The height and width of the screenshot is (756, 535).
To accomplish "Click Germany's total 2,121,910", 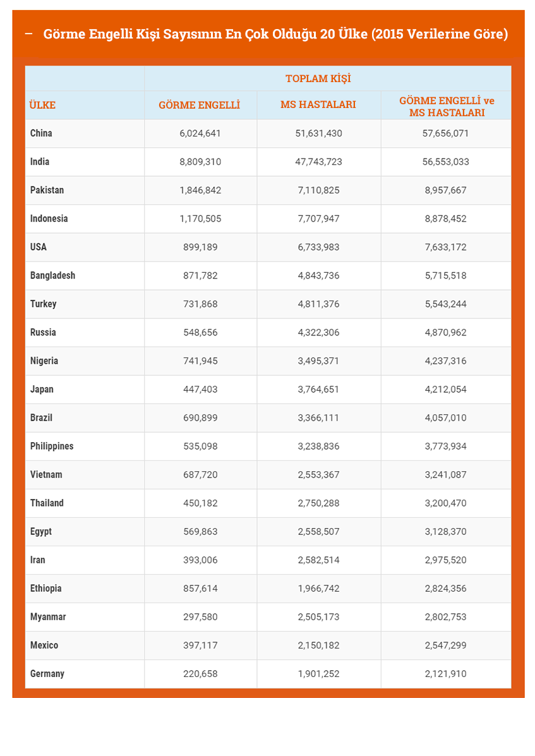I will (x=445, y=674).
